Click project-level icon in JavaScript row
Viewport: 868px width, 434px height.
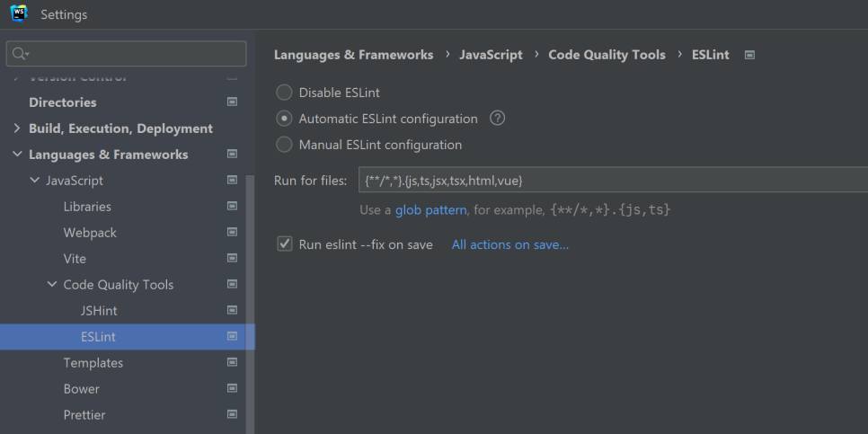233,180
